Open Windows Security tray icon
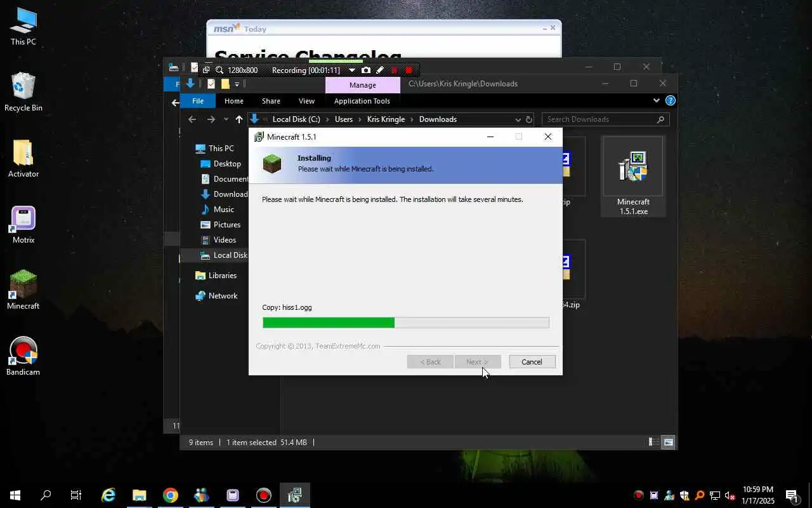Screen dimensions: 812x508 (x=684, y=495)
